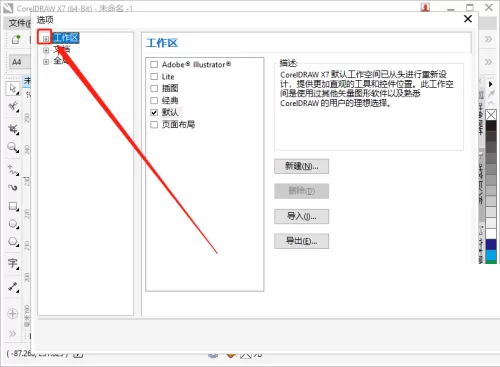The height and width of the screenshot is (367, 500).
Task: Check the 经典 workspace checkbox
Action: (154, 100)
